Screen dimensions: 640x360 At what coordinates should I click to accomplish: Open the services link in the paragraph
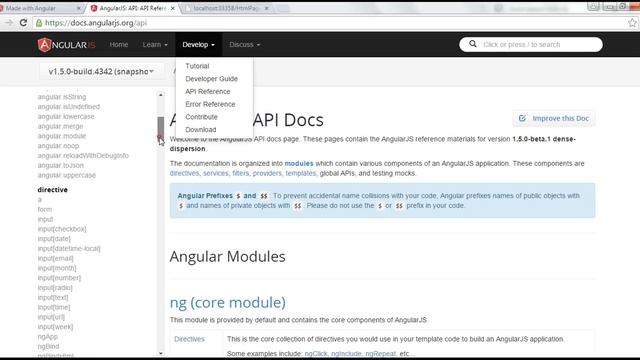[216, 173]
